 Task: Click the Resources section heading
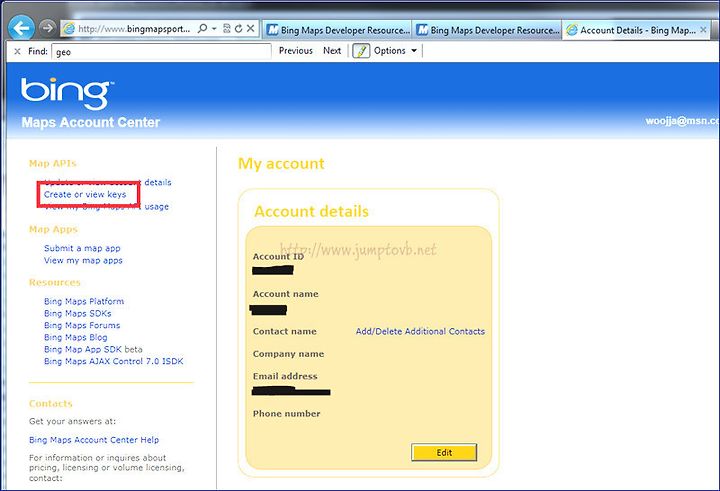tap(55, 282)
